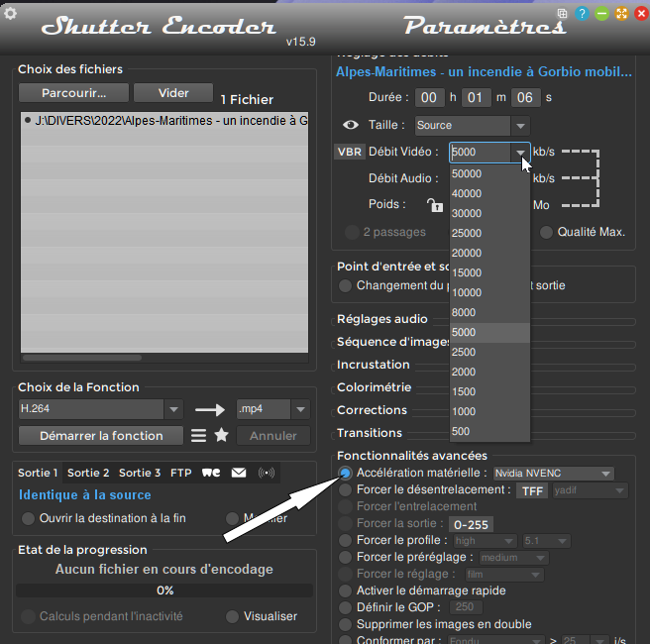Click the Durée minutes field
The image size is (650, 644).
(x=476, y=98)
